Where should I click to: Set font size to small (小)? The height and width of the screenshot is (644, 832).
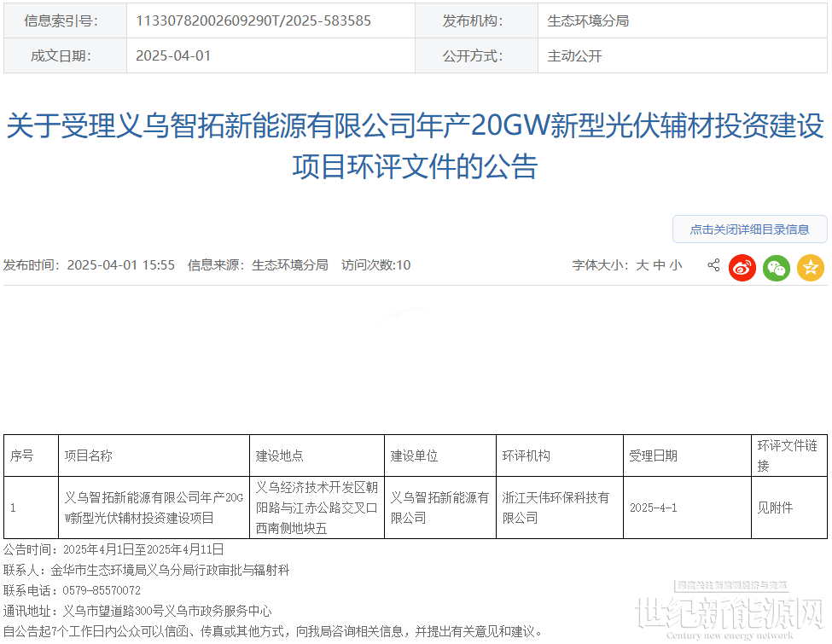point(676,265)
